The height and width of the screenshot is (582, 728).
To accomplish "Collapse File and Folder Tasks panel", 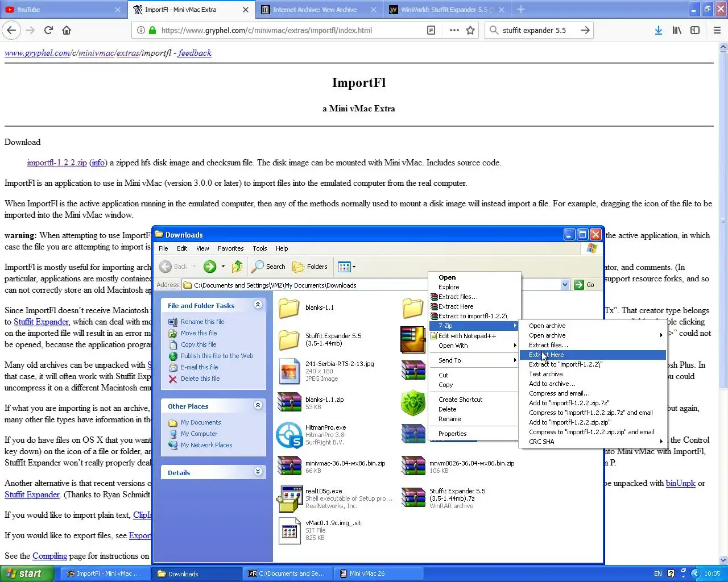I will (x=258, y=305).
